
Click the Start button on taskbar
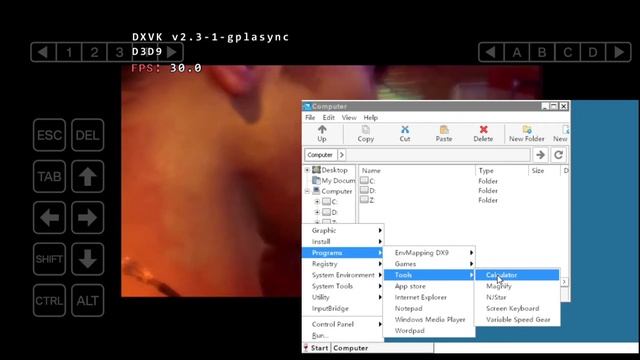(316, 348)
